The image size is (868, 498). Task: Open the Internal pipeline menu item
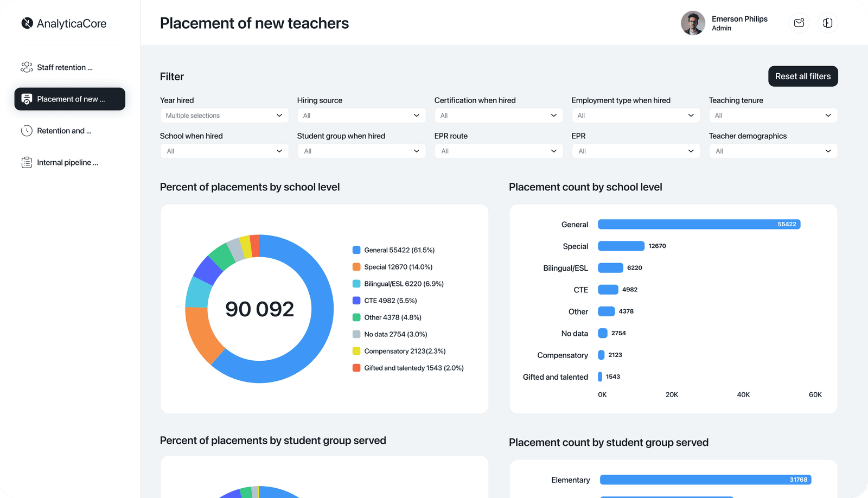(x=67, y=162)
